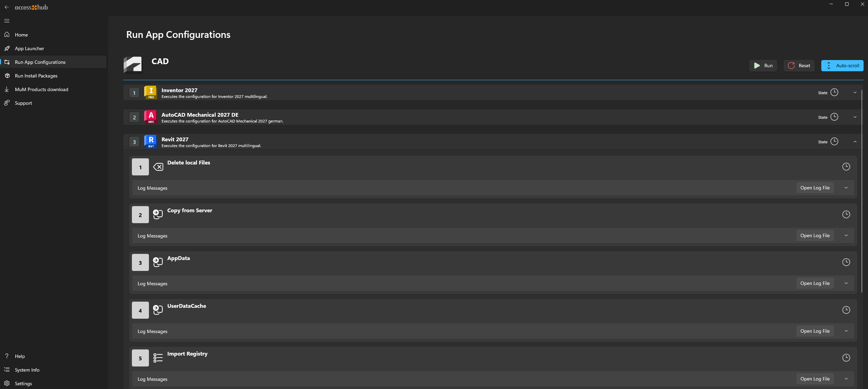The width and height of the screenshot is (868, 389).
Task: Click the clock status icon for UserDataCache
Action: (x=846, y=310)
